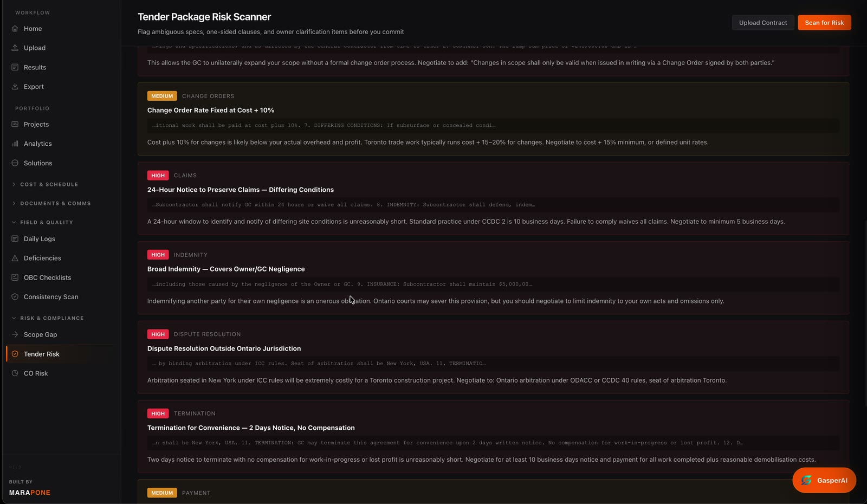The image size is (867, 504).
Task: Click HIGH badge on Claims card
Action: (x=158, y=176)
